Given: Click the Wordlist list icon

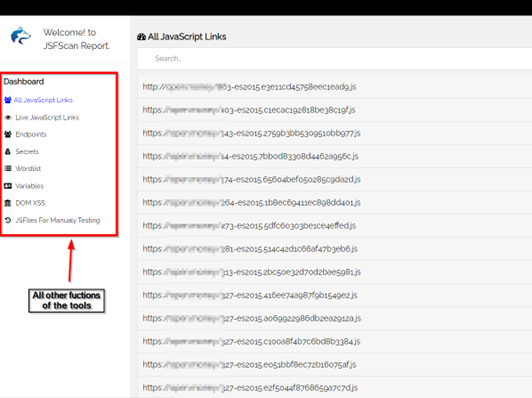Looking at the screenshot, I should point(8,168).
